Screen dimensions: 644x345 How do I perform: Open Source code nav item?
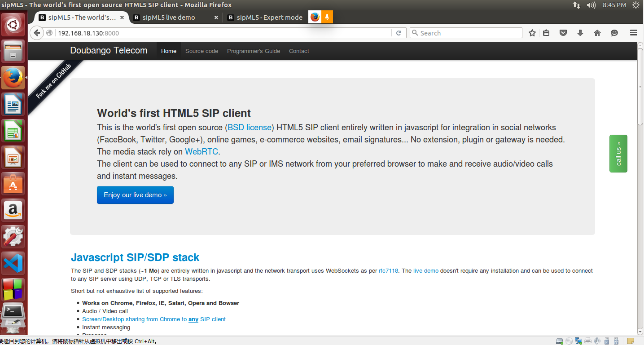(202, 51)
